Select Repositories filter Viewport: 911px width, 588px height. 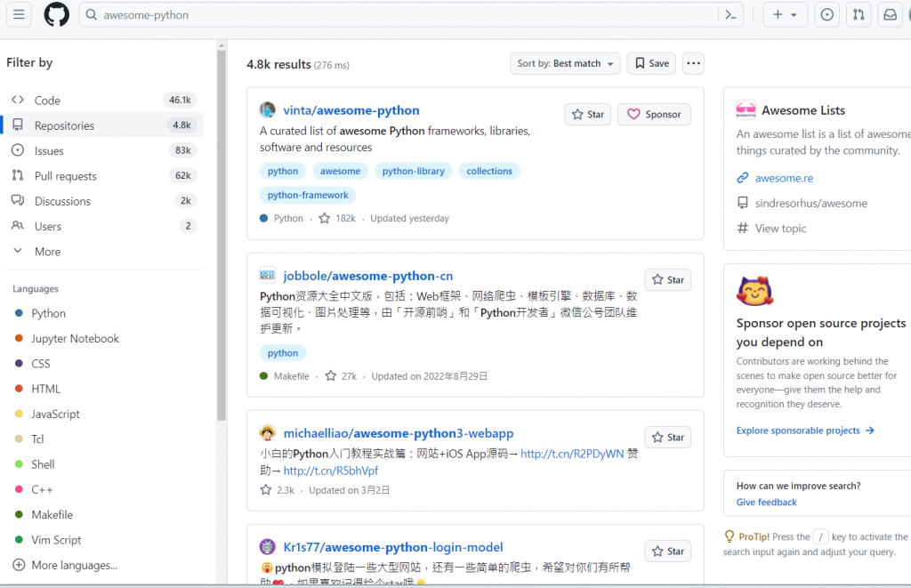tap(105, 125)
